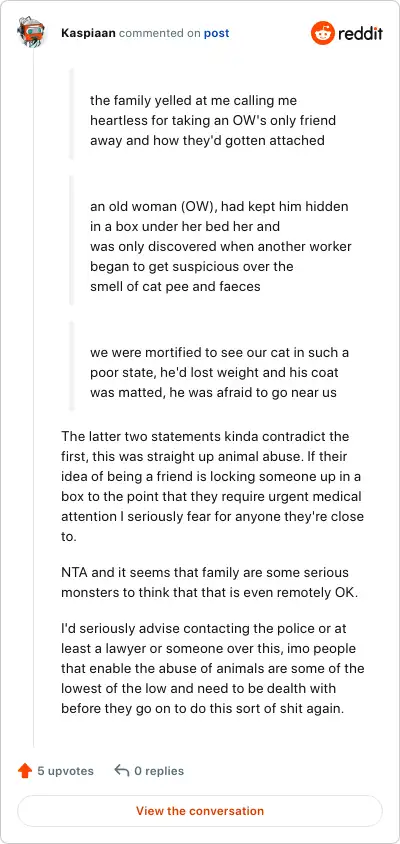Click the '0 replies' label
Viewport: 400px width, 844px height.
tap(159, 771)
